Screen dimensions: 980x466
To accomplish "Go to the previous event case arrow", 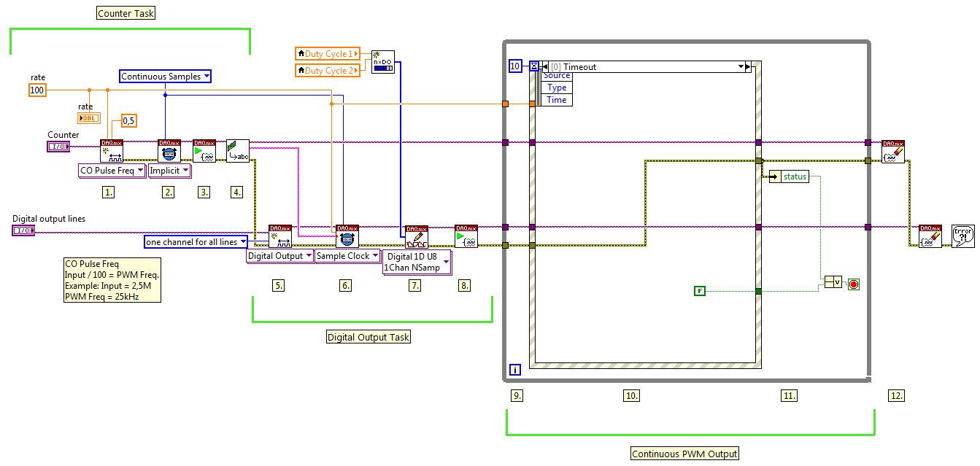I will (x=544, y=66).
